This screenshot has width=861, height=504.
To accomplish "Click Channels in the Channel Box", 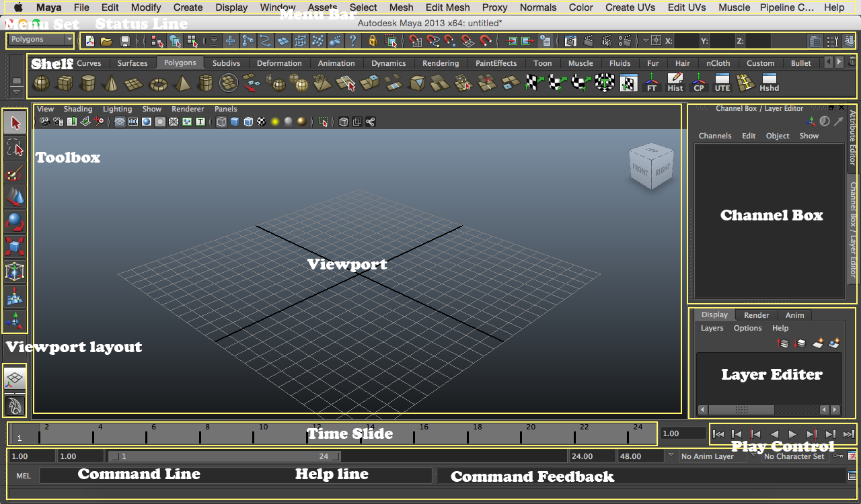I will (715, 135).
